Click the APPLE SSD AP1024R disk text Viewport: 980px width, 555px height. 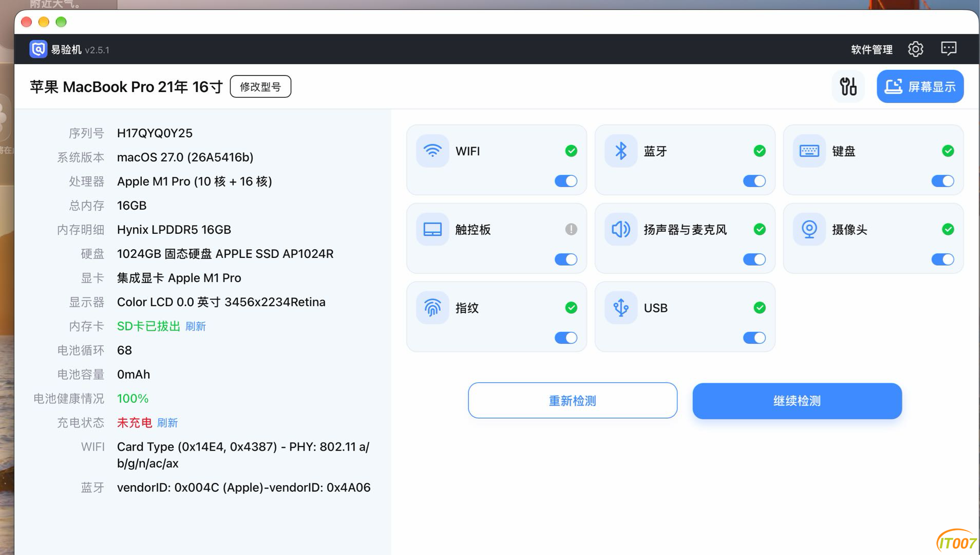(225, 254)
